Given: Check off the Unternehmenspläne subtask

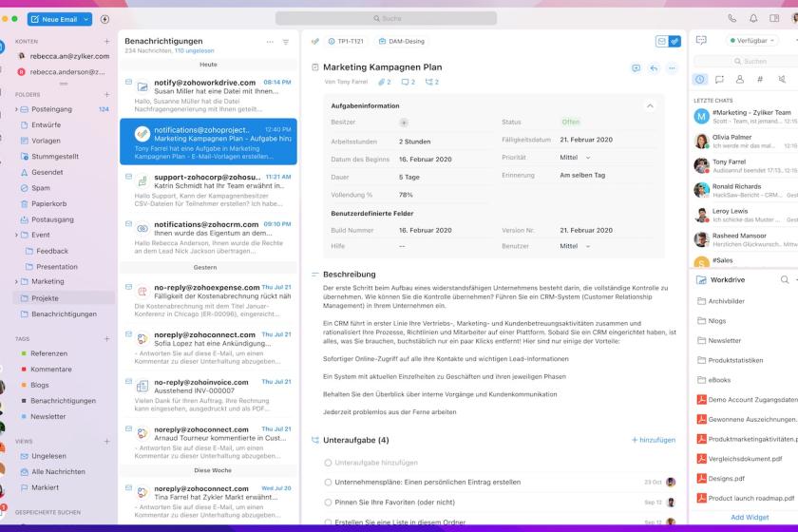Looking at the screenshot, I should click(x=329, y=482).
